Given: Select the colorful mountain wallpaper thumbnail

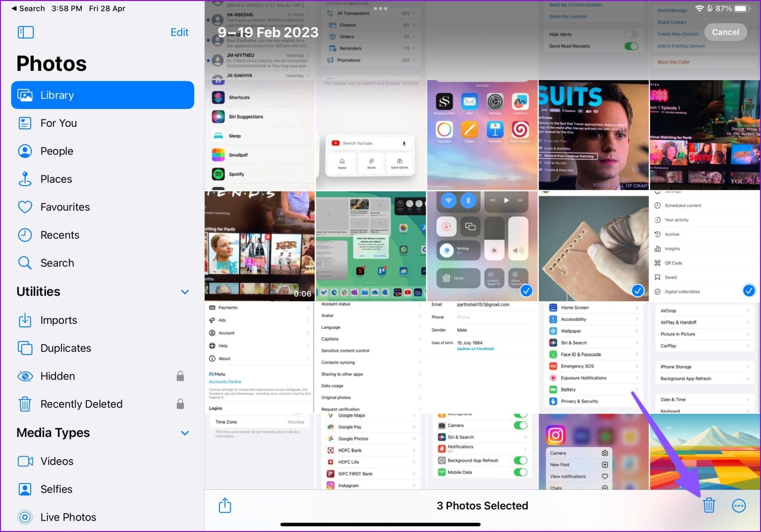Looking at the screenshot, I should [705, 451].
